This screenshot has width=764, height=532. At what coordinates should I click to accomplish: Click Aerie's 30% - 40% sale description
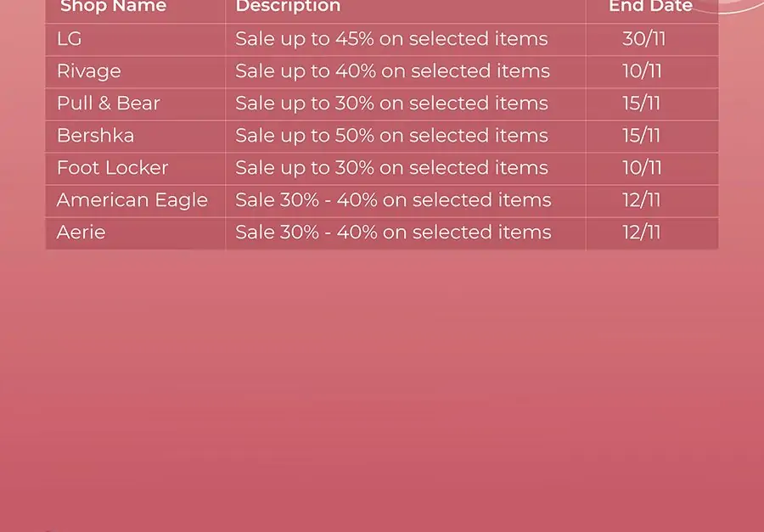[393, 232]
